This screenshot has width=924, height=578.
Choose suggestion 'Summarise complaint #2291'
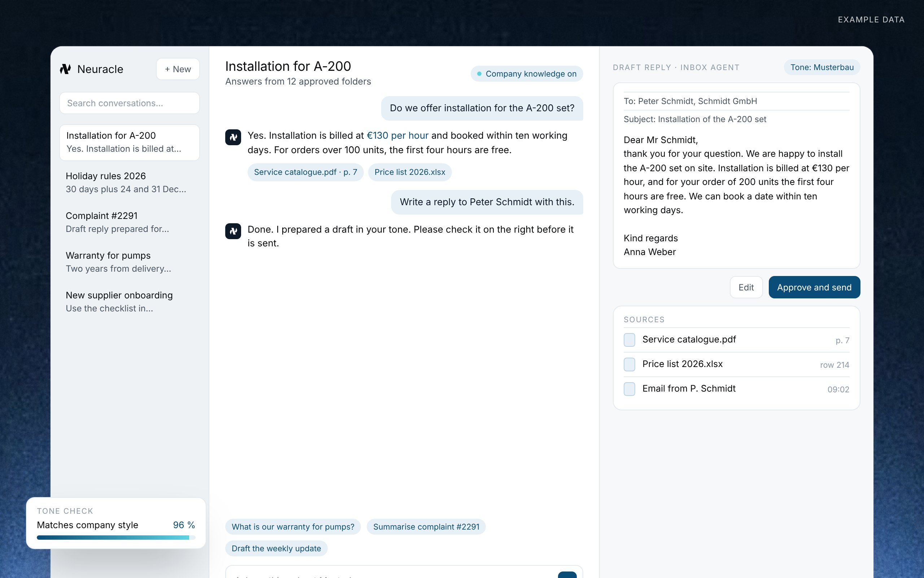tap(426, 527)
